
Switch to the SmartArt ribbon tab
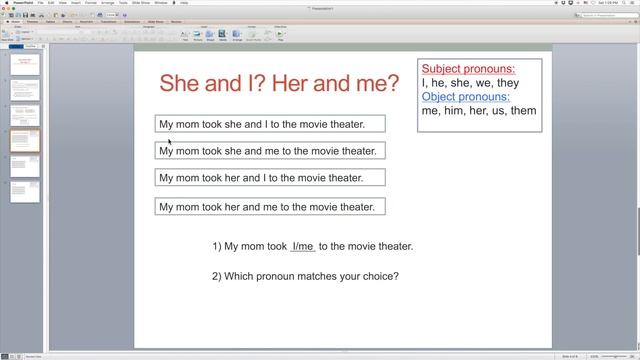86,22
